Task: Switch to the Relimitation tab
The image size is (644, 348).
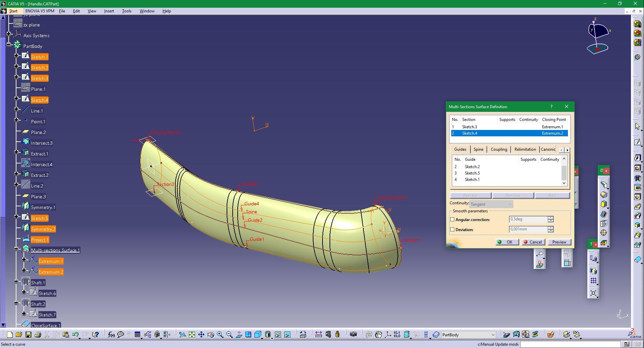Action: (x=525, y=149)
